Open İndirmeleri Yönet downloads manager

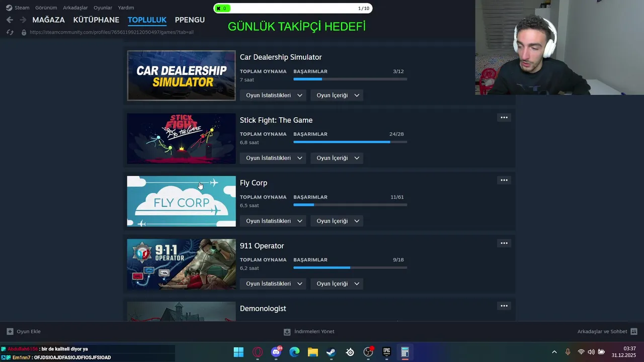point(309,331)
